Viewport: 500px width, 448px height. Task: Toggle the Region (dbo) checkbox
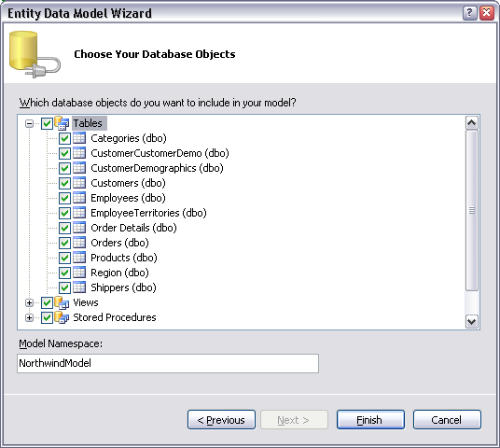pos(64,273)
